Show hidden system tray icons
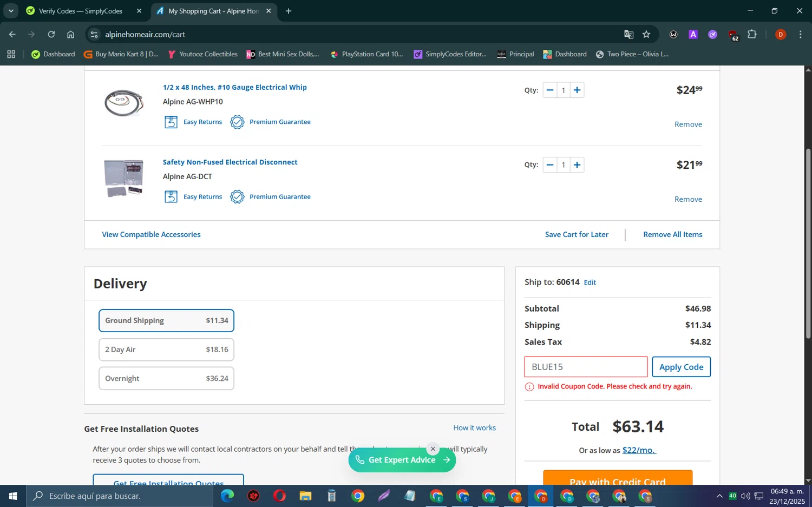The width and height of the screenshot is (812, 507). 719,496
